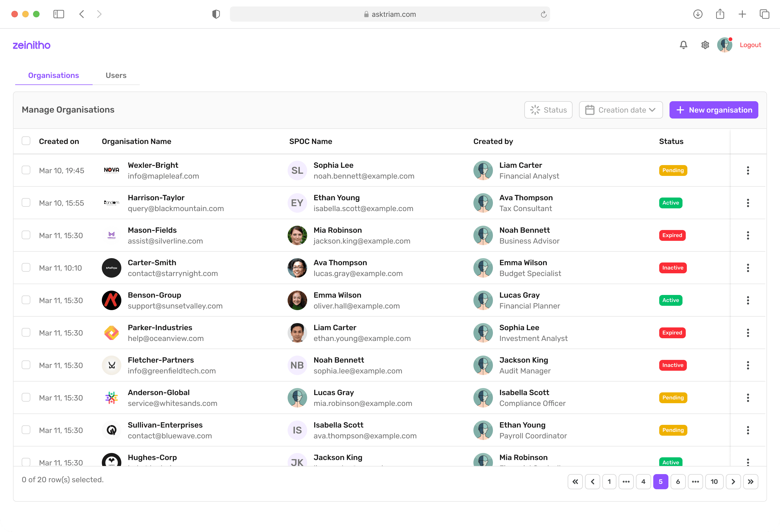
Task: Expand the Creation date dropdown
Action: pyautogui.click(x=620, y=110)
